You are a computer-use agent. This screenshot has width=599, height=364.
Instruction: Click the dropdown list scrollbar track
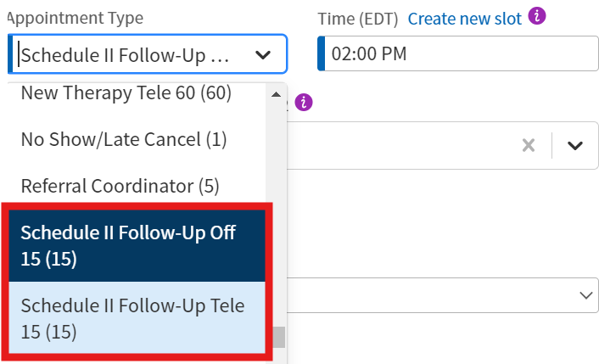point(276,212)
